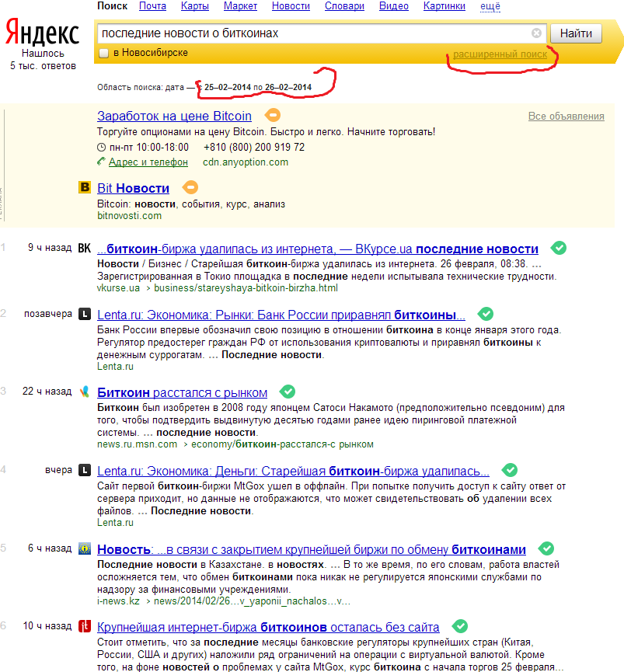Click phone number +810 (800) 200 919 72
This screenshot has width=624, height=672.
point(254,148)
